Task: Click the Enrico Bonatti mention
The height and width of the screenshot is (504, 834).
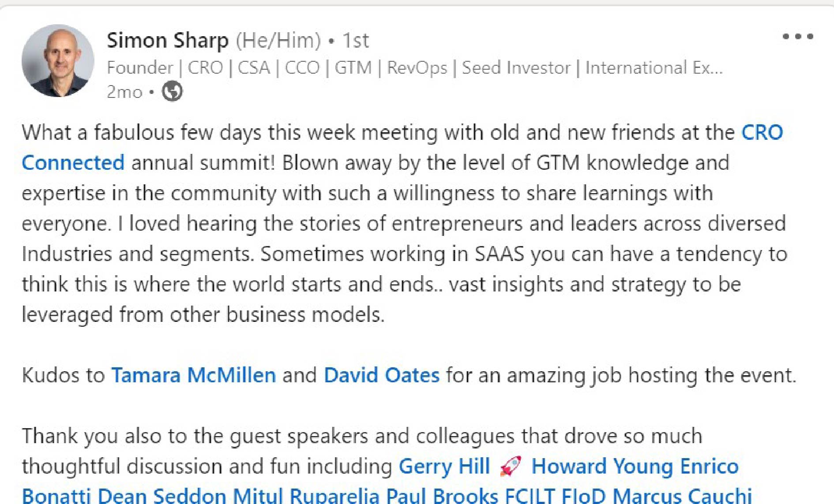Action: 709,467
